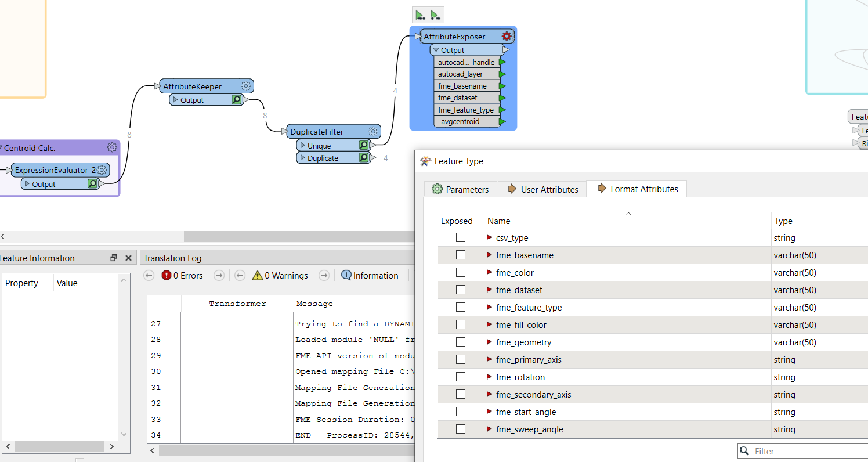This screenshot has width=868, height=462.
Task: Collapse AttributeExposer Output port attributes
Action: point(436,50)
